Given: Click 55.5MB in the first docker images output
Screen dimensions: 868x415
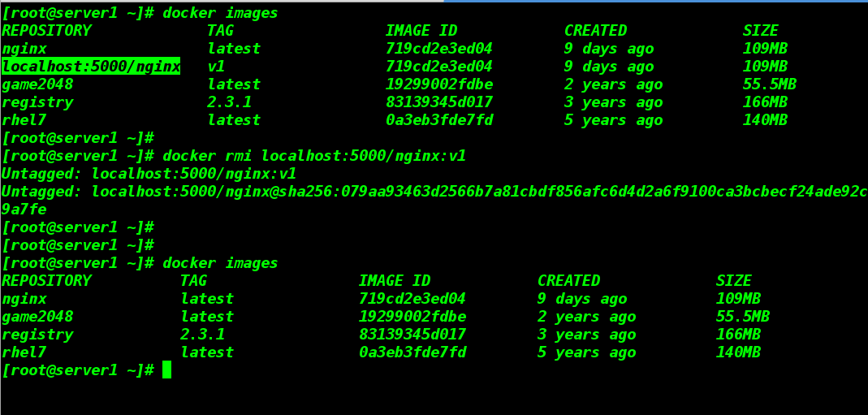Looking at the screenshot, I should pos(770,84).
